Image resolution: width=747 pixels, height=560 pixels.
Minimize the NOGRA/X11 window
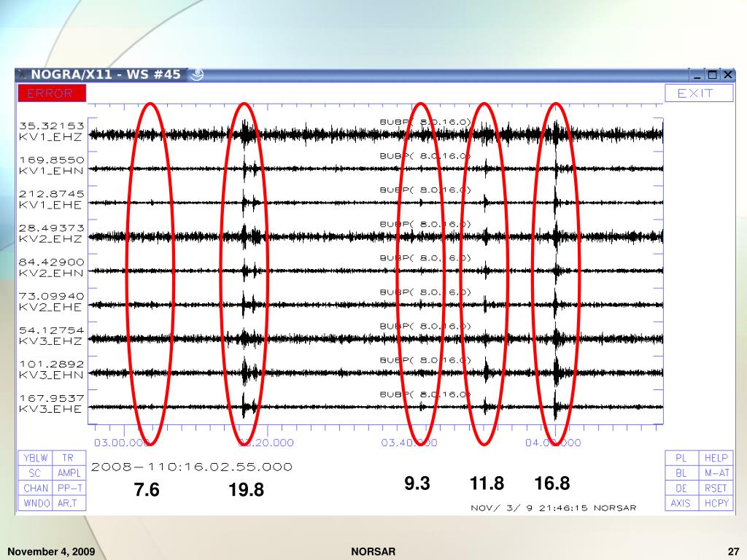[697, 75]
